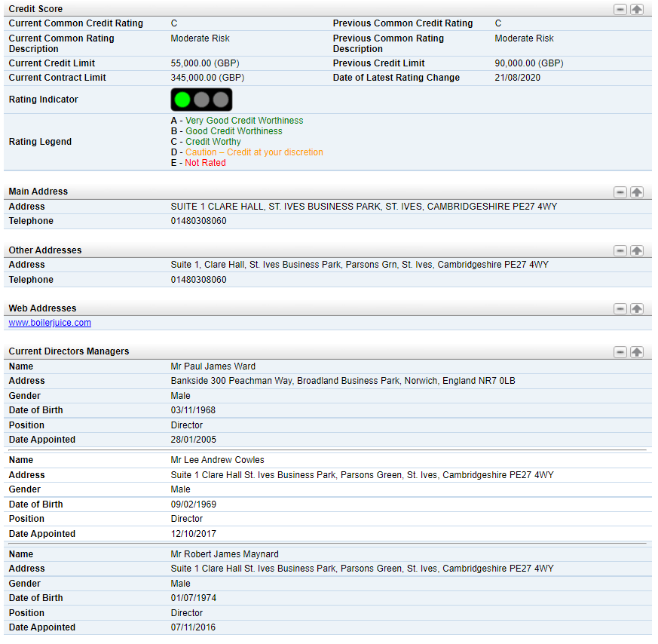Image resolution: width=658 pixels, height=644 pixels.
Task: Click 'B - Good Credit Worthiness' legend entry
Action: click(x=227, y=131)
